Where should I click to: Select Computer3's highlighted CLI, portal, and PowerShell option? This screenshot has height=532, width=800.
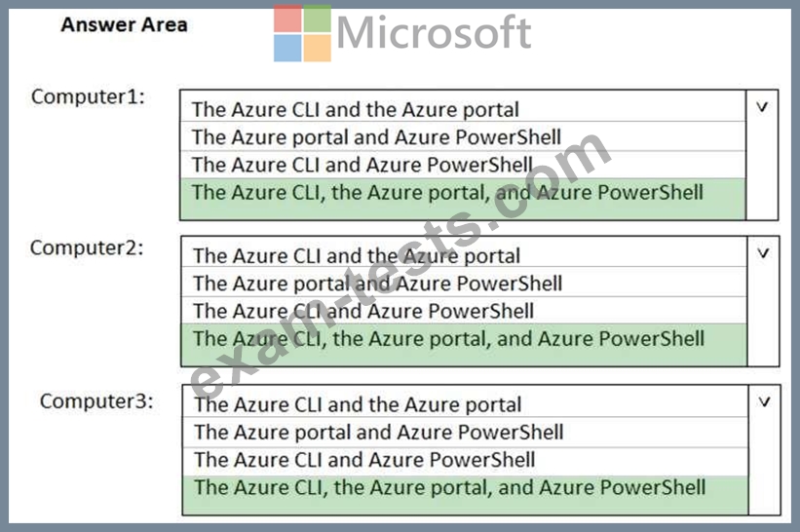(449, 486)
